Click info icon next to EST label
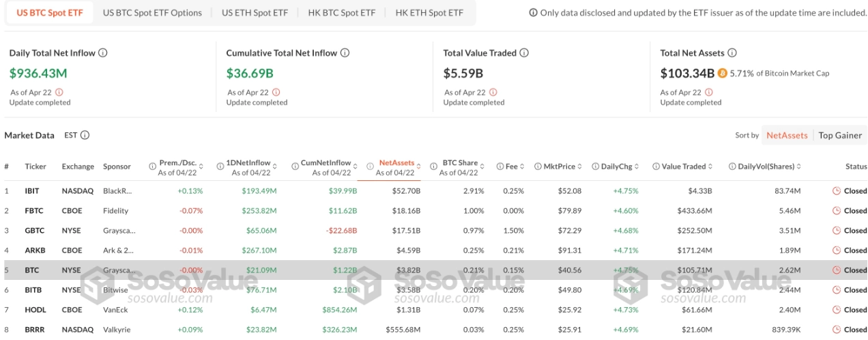This screenshot has height=340, width=868. pyautogui.click(x=85, y=135)
